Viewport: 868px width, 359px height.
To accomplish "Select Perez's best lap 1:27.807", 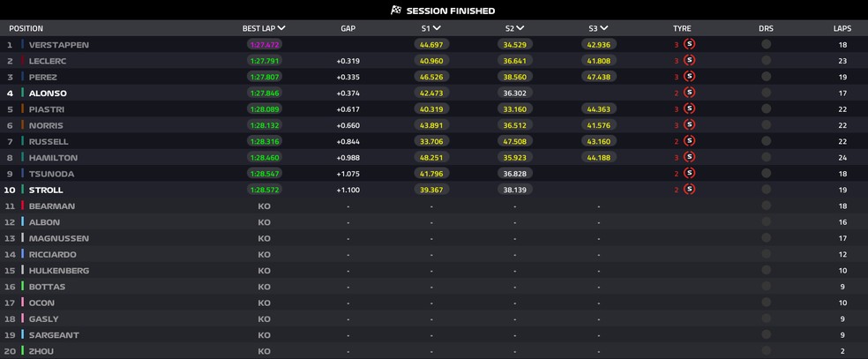I will coord(265,77).
